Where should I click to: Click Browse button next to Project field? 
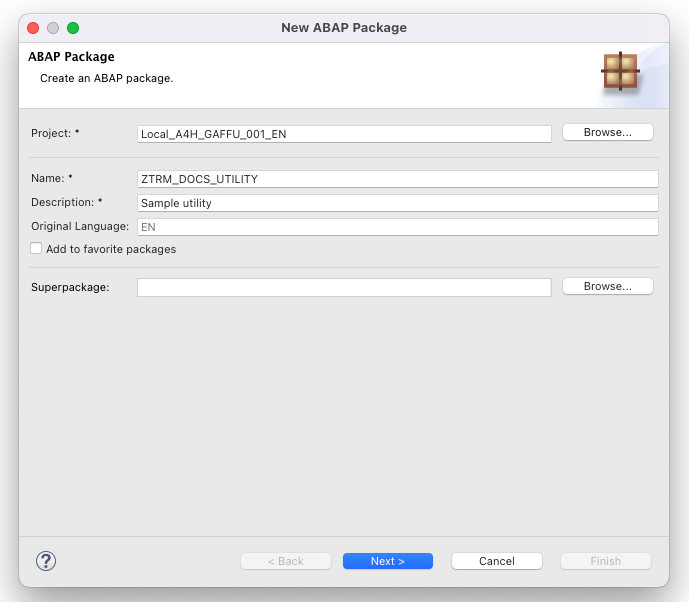(608, 132)
